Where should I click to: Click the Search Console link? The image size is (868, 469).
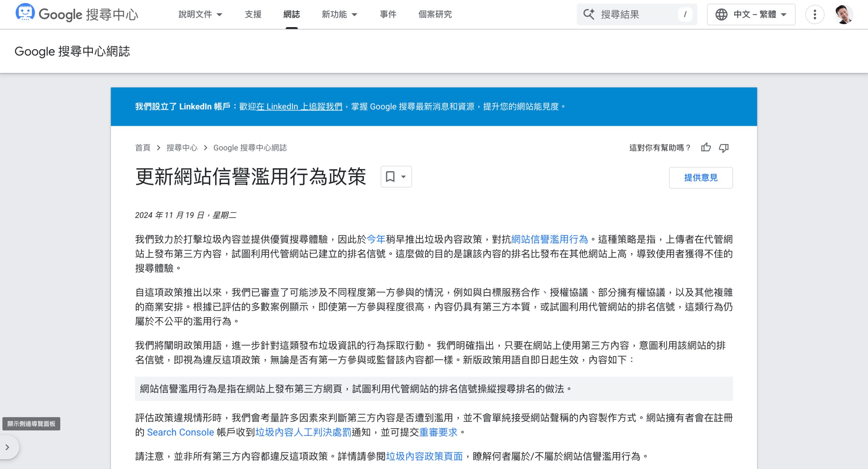tap(180, 432)
